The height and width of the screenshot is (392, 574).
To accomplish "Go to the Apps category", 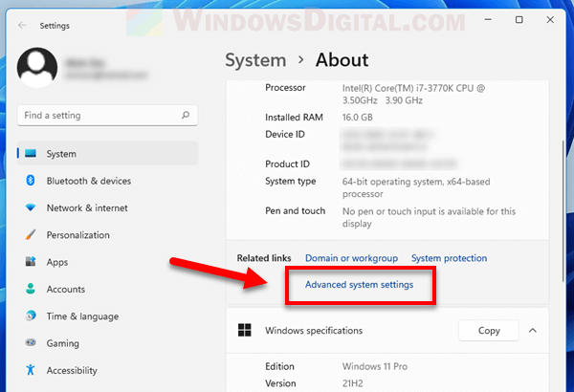I will [x=57, y=262].
